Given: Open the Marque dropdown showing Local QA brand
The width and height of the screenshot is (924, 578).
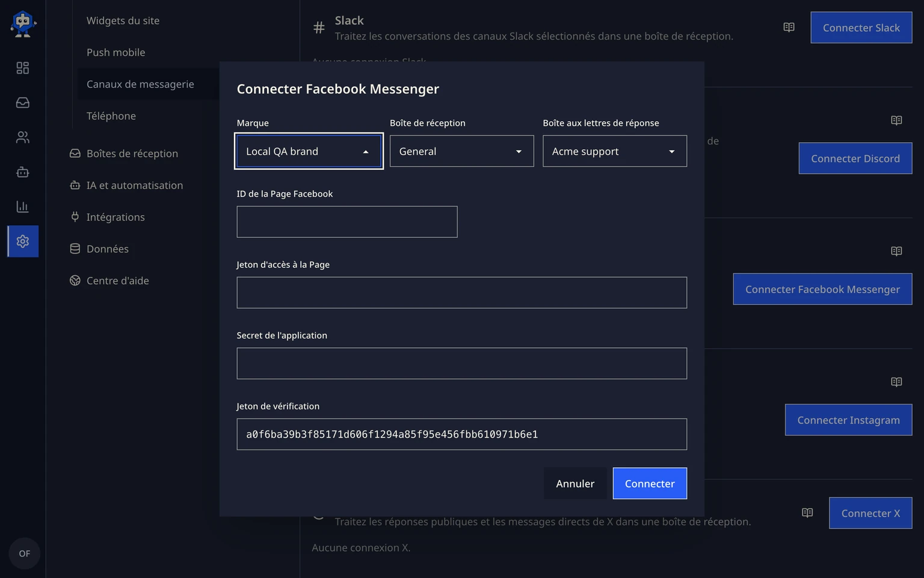Looking at the screenshot, I should [309, 151].
